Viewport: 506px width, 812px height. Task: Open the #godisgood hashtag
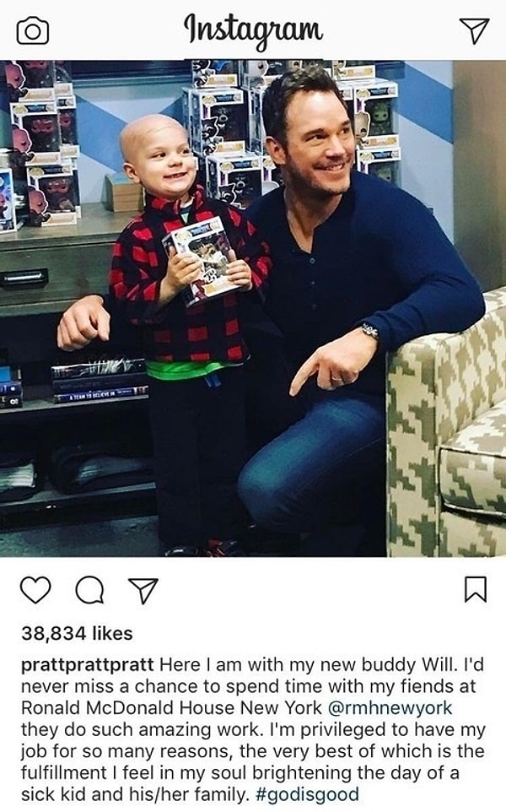[307, 794]
